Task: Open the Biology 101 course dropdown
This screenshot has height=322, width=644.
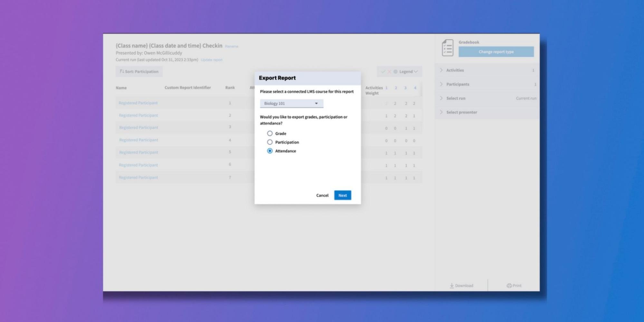Action: point(291,103)
